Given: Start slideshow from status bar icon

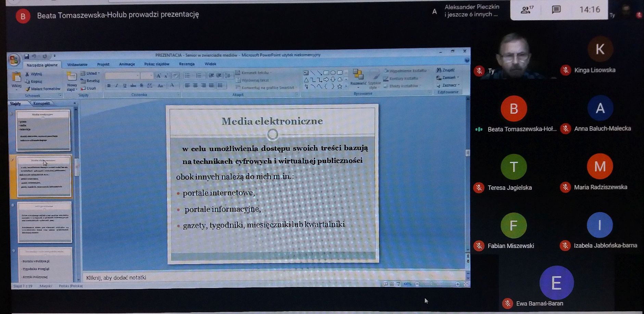Looking at the screenshot, I should (398, 284).
